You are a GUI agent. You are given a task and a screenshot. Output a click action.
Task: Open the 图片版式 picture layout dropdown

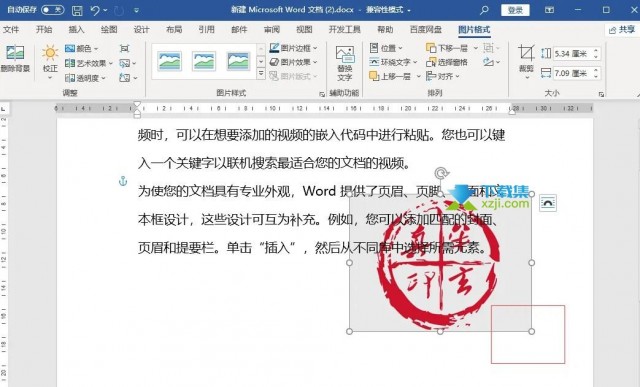[x=293, y=76]
